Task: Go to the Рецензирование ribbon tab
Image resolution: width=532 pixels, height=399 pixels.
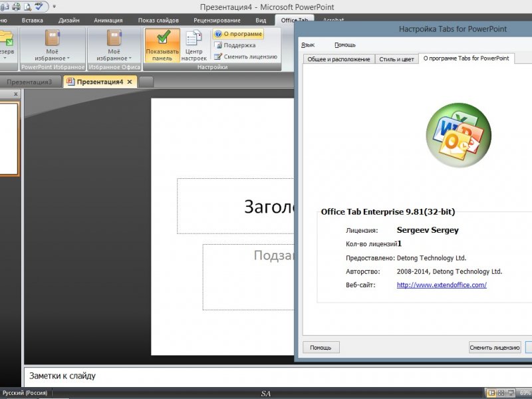Action: (217, 21)
